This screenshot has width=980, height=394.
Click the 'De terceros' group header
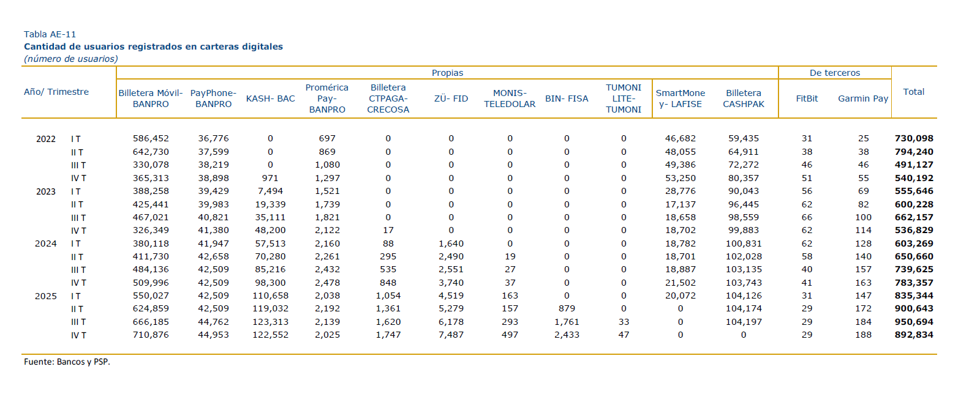point(834,73)
